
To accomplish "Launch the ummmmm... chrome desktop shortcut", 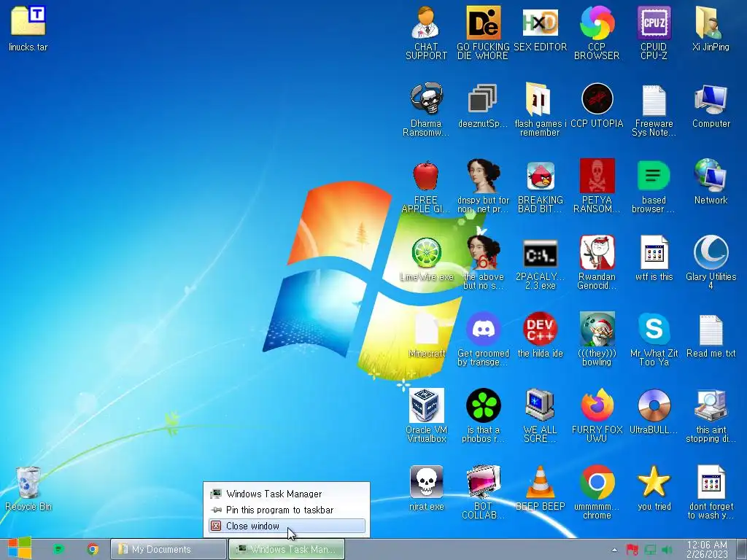I will [x=597, y=482].
